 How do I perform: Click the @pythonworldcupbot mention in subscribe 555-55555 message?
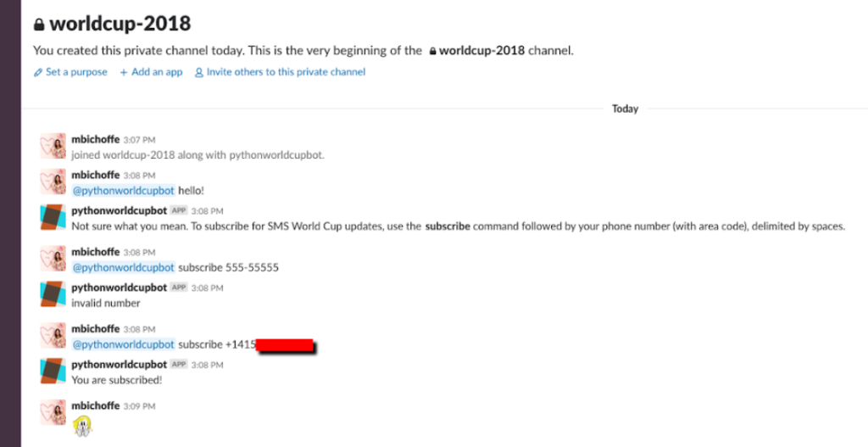pyautogui.click(x=124, y=267)
